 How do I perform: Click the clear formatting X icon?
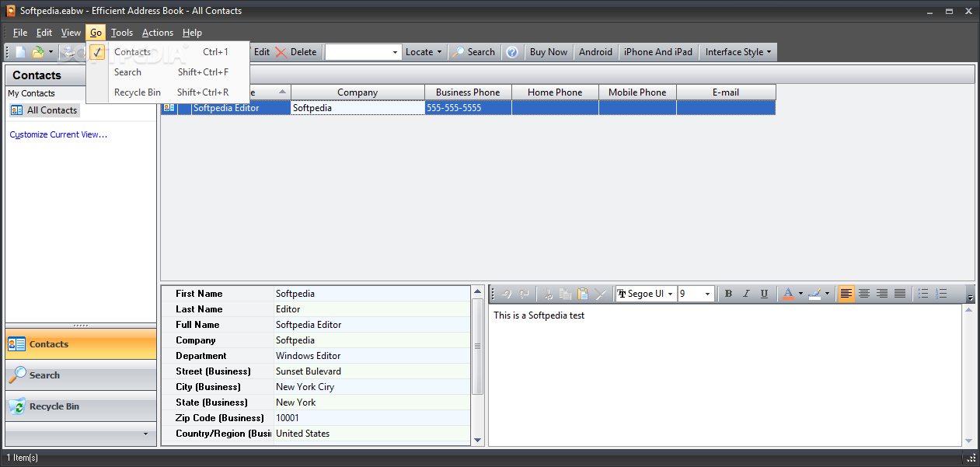coord(600,294)
